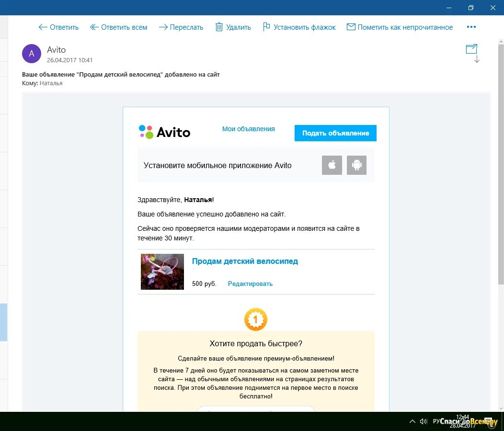Download the Avito Android app icon
The image size is (504, 431).
pyautogui.click(x=356, y=165)
